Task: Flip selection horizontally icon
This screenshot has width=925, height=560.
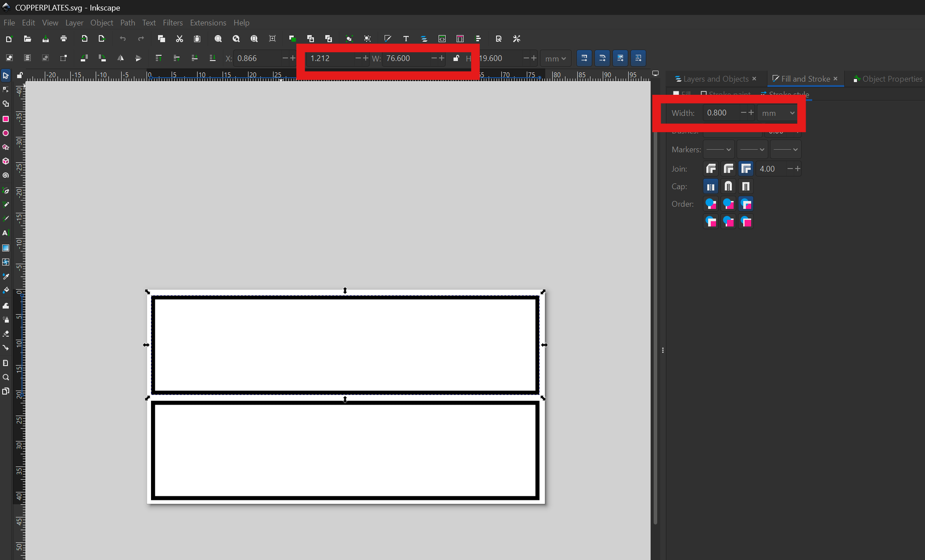Action: click(x=120, y=58)
